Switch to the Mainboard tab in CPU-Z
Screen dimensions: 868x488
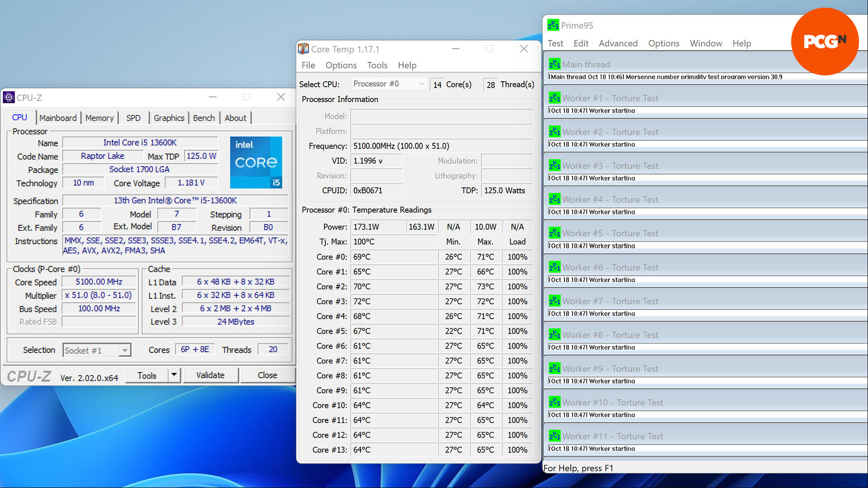click(58, 118)
